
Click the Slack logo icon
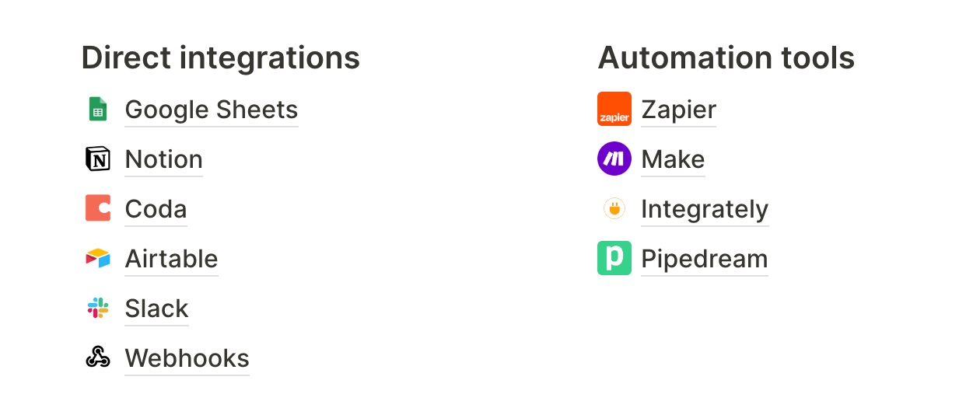[97, 309]
